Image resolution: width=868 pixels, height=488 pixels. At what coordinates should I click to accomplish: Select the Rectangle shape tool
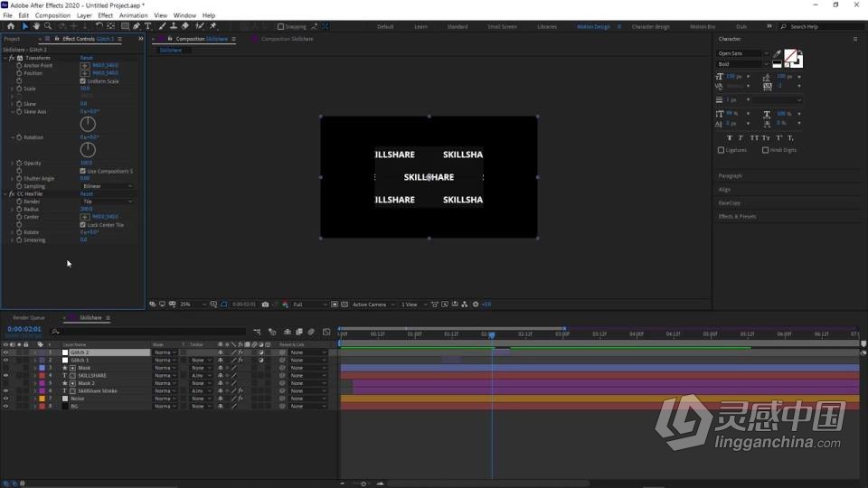click(125, 26)
